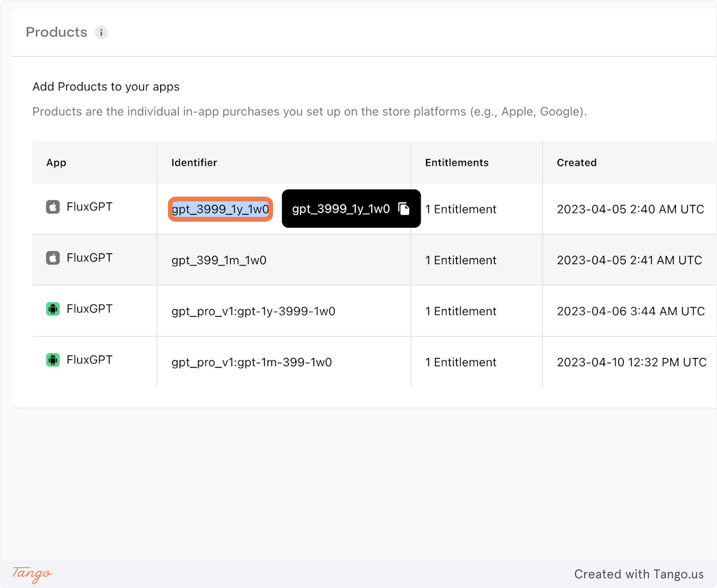
Task: Click the App column header
Action: click(x=56, y=163)
